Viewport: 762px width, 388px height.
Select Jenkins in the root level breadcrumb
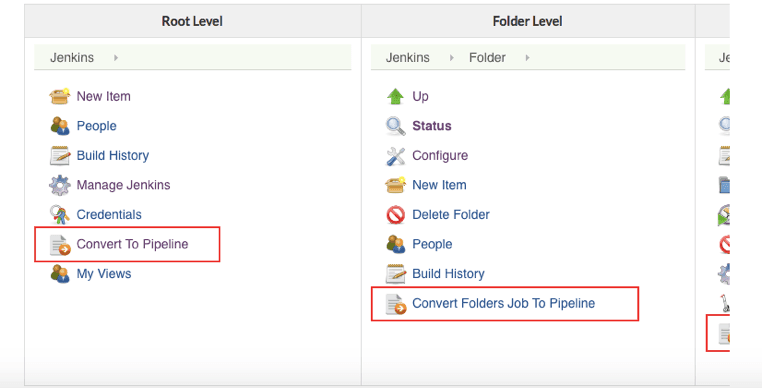tap(72, 57)
